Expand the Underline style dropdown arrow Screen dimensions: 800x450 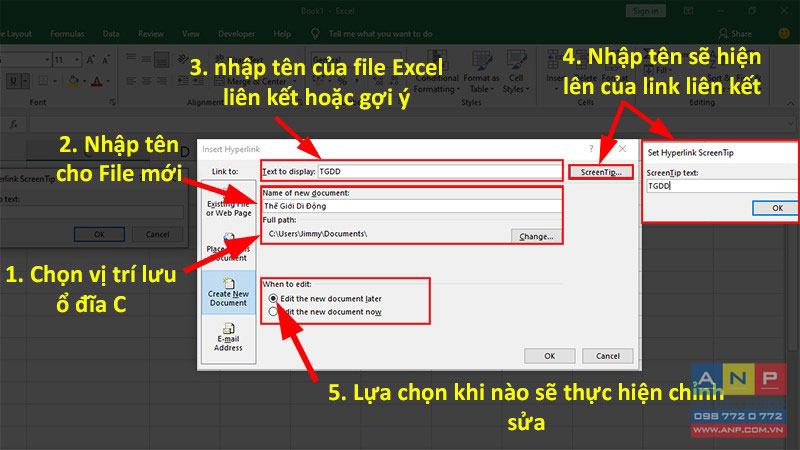click(x=24, y=81)
